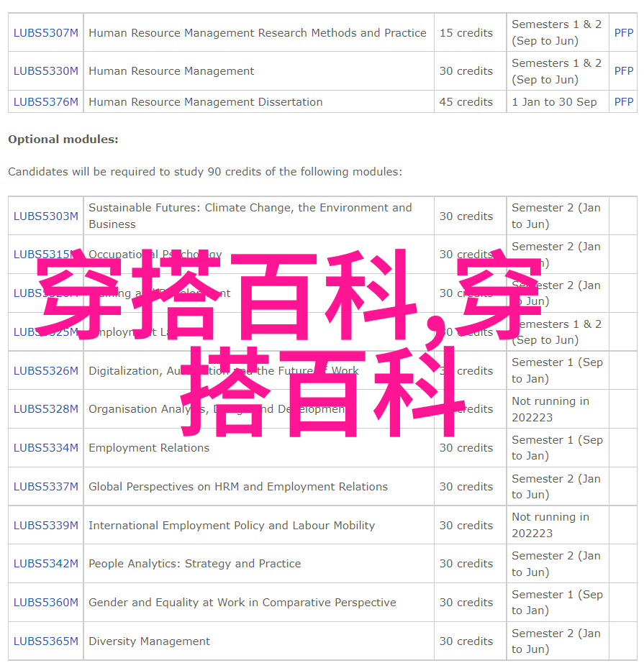Open the LUBS5334M Employment Relations link

[x=45, y=448]
